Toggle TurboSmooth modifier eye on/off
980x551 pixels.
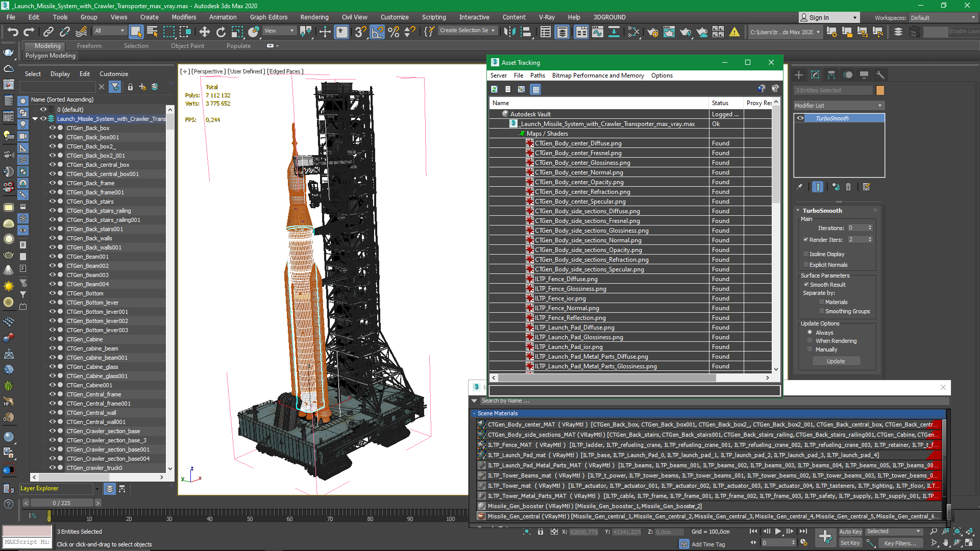pyautogui.click(x=800, y=118)
